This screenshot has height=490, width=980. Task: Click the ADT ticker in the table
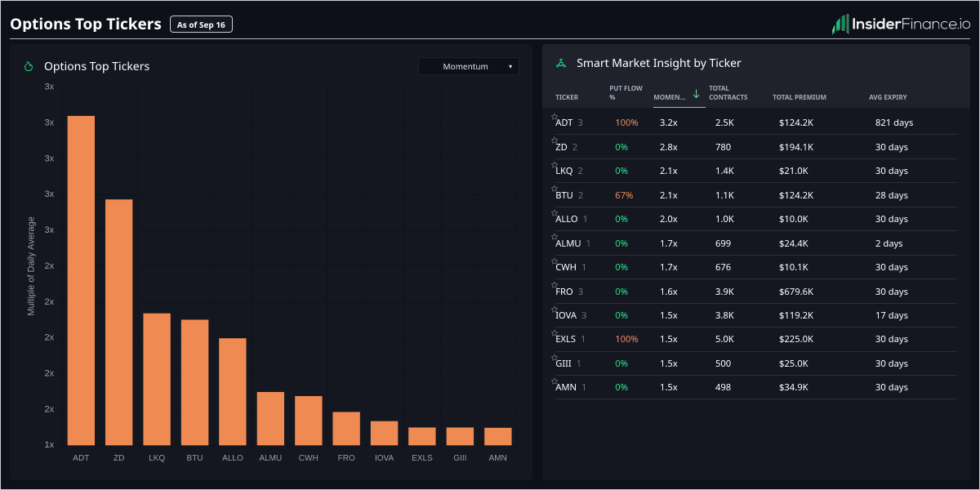[563, 122]
